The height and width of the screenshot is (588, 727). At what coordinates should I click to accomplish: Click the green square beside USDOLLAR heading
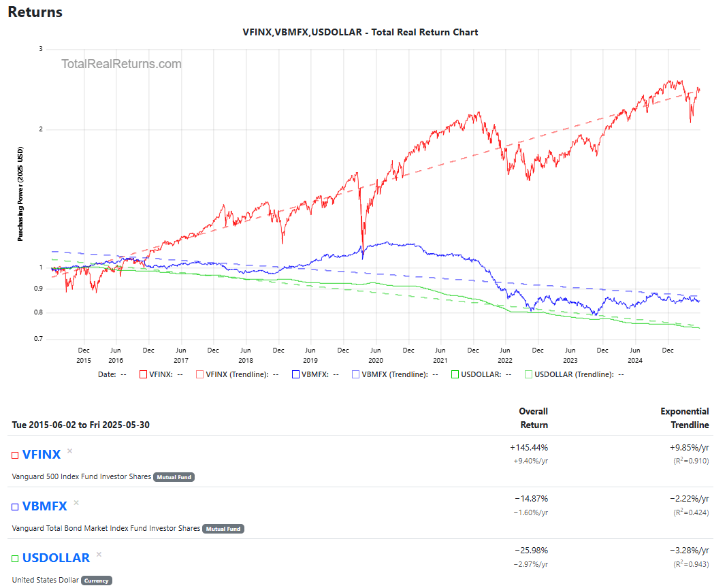pos(15,559)
